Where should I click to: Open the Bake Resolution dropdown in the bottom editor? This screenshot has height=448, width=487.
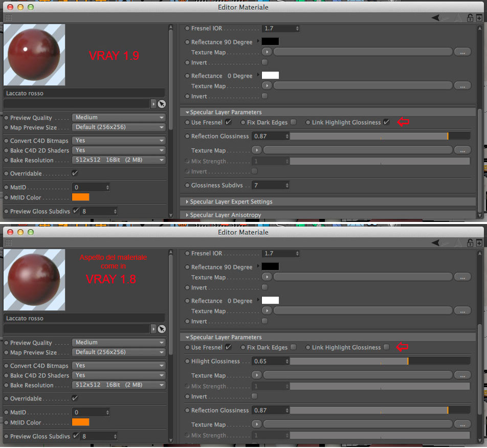pos(119,385)
